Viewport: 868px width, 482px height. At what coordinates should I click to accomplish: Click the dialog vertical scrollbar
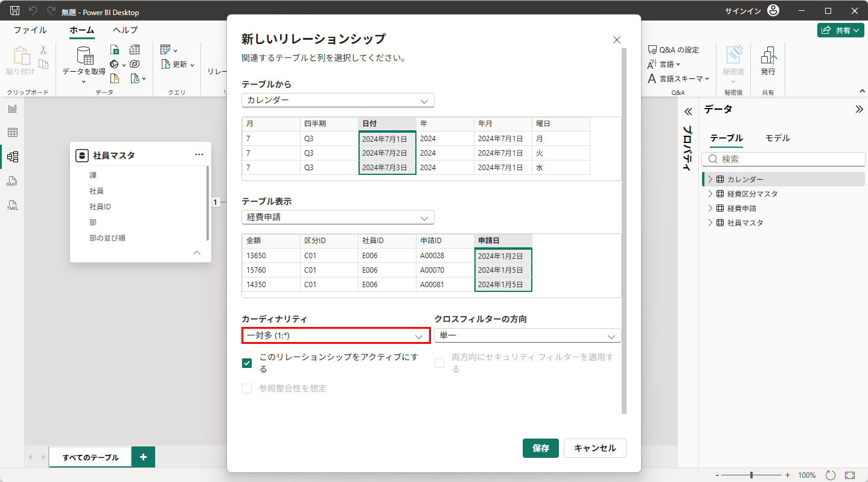(x=624, y=231)
